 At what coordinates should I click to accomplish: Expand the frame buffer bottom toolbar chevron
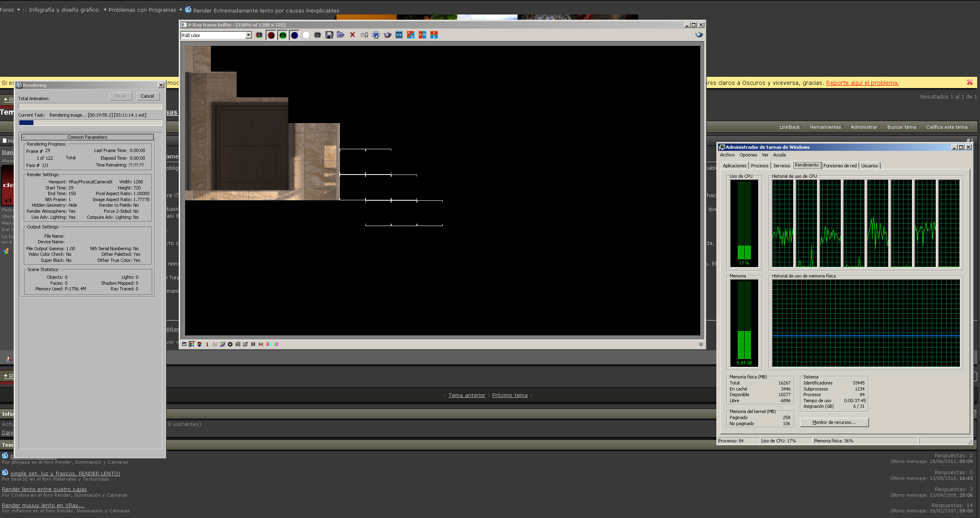click(701, 344)
